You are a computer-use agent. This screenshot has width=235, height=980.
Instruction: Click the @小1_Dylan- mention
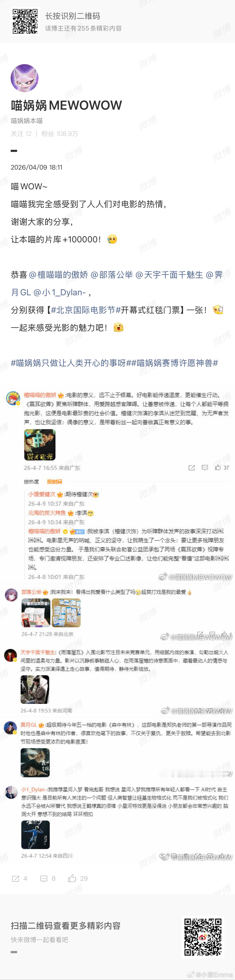click(x=60, y=292)
